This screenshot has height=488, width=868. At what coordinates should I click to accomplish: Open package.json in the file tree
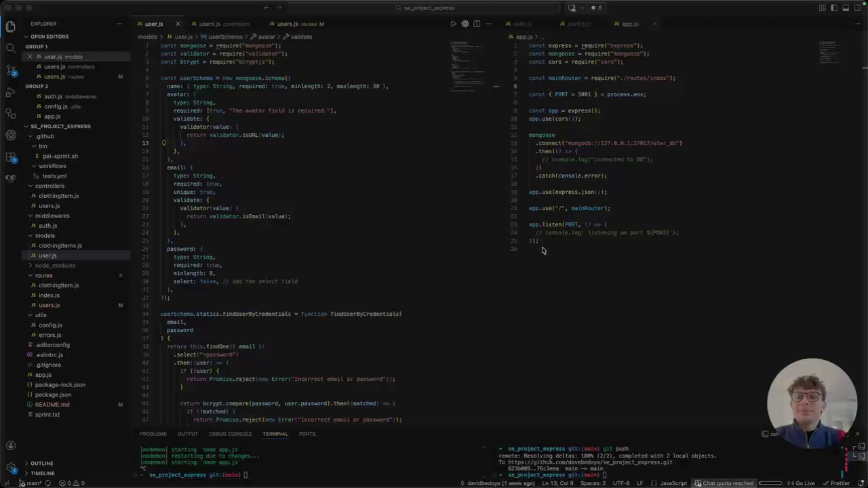[x=53, y=394]
